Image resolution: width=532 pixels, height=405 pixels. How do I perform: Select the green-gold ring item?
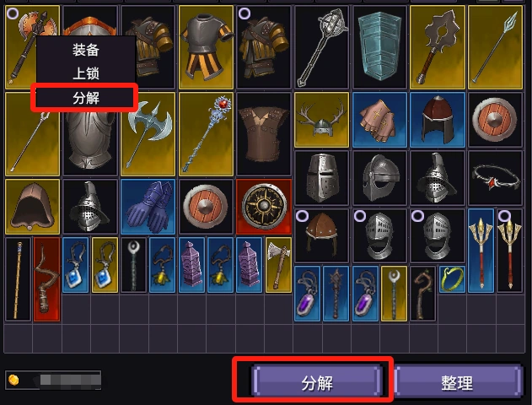pos(452,279)
